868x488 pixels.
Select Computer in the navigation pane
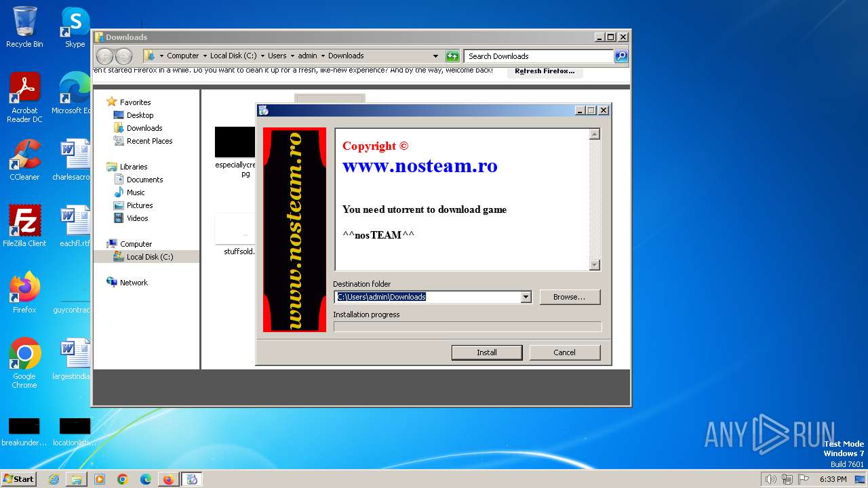click(136, 244)
